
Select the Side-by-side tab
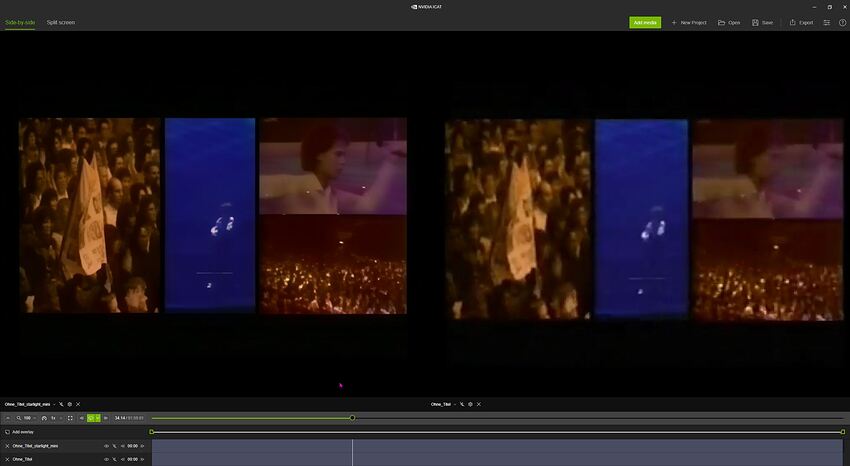pos(20,22)
